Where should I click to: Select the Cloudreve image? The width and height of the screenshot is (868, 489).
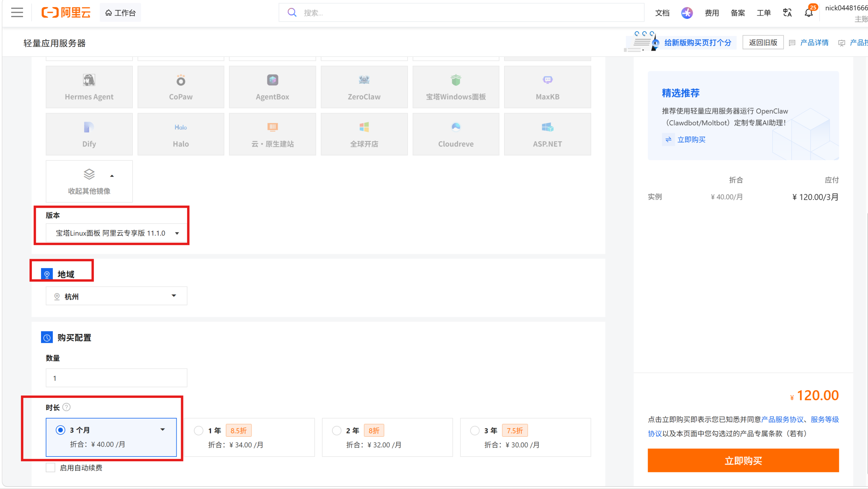coord(456,134)
